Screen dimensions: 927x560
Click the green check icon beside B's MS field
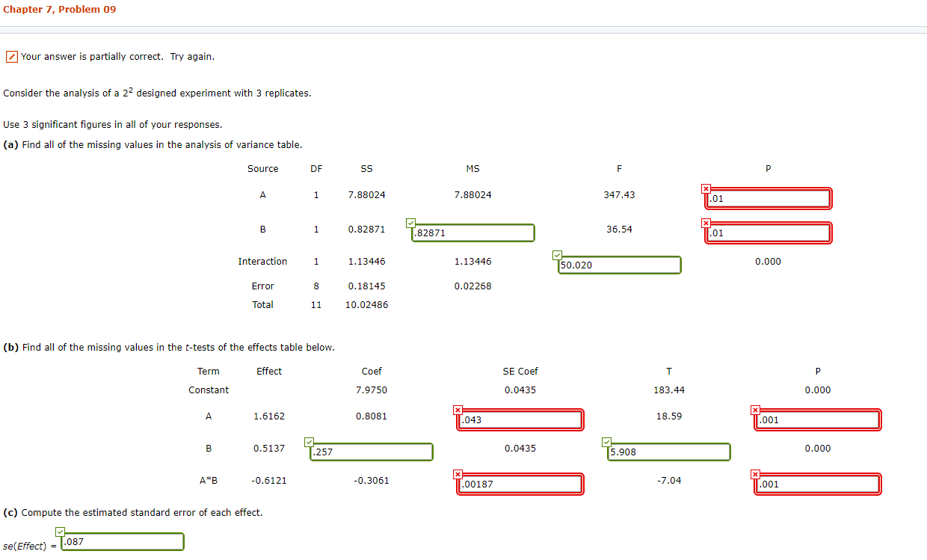click(x=410, y=223)
